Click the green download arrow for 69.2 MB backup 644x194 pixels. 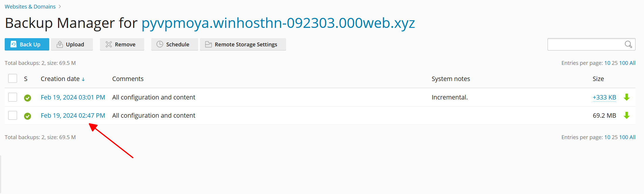627,115
